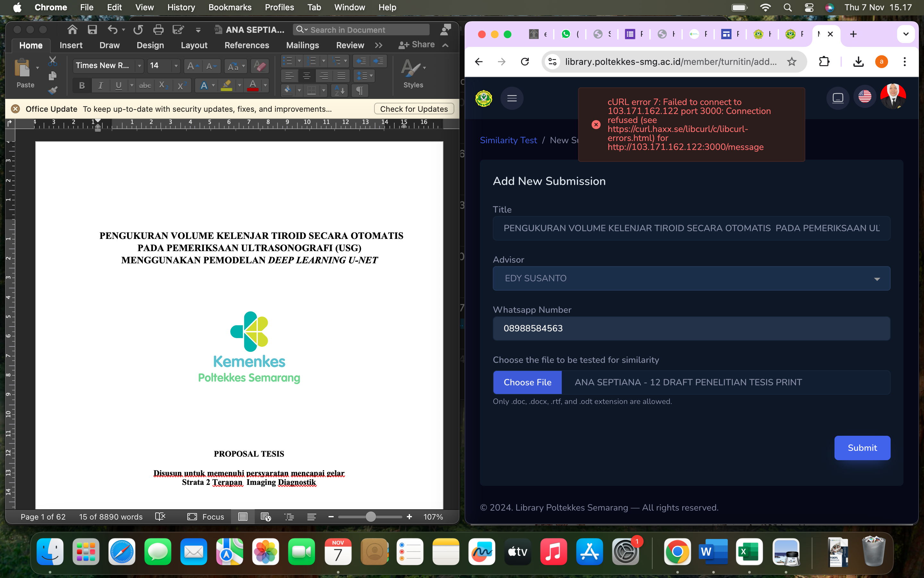924x578 pixels.
Task: Switch to Outline view icon
Action: click(x=289, y=517)
